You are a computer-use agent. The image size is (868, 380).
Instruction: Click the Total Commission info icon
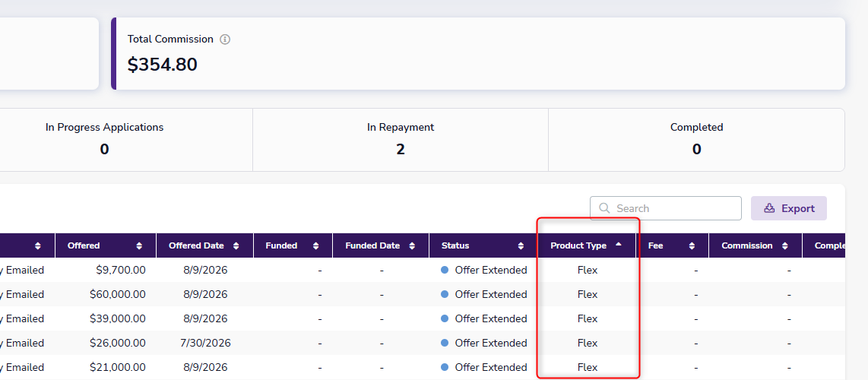[225, 40]
